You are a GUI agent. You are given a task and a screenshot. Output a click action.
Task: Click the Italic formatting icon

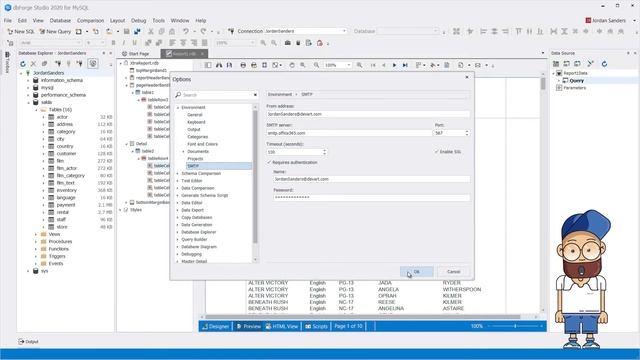pos(124,43)
